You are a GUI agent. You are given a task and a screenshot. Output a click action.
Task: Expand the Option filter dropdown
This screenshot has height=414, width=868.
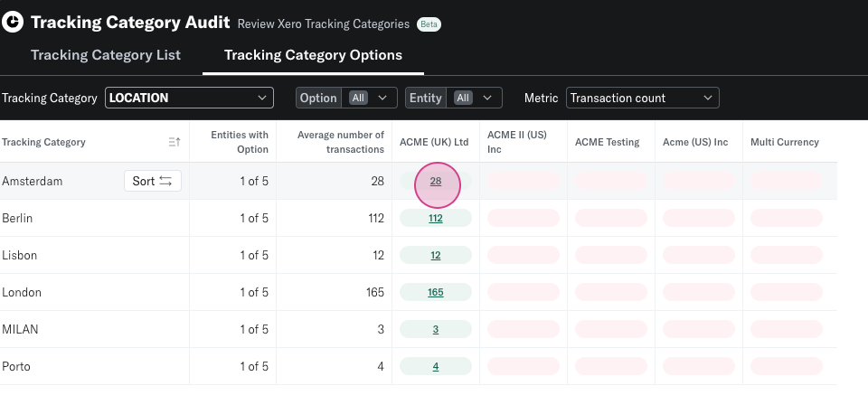(347, 98)
